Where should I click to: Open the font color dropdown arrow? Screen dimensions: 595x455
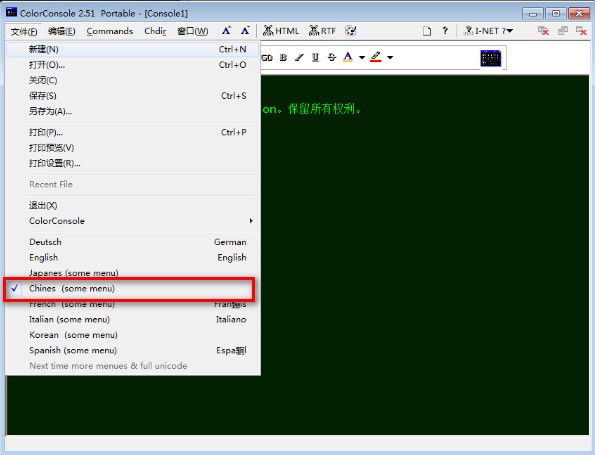pyautogui.click(x=362, y=58)
